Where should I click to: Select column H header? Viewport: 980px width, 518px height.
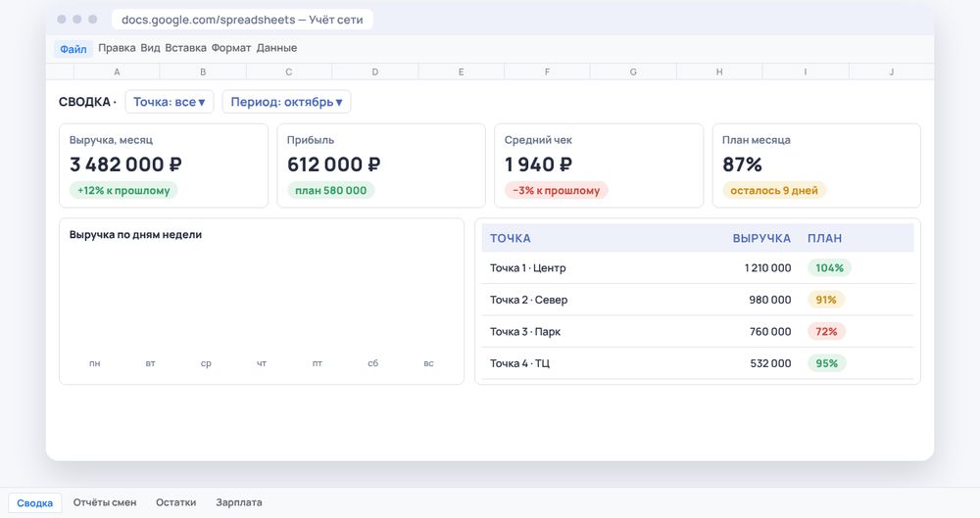[719, 71]
